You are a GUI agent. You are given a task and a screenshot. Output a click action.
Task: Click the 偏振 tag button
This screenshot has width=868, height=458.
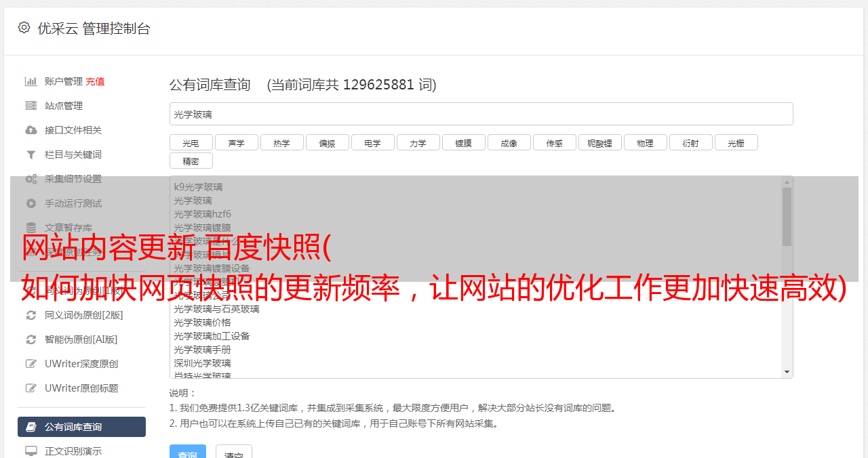coord(327,142)
